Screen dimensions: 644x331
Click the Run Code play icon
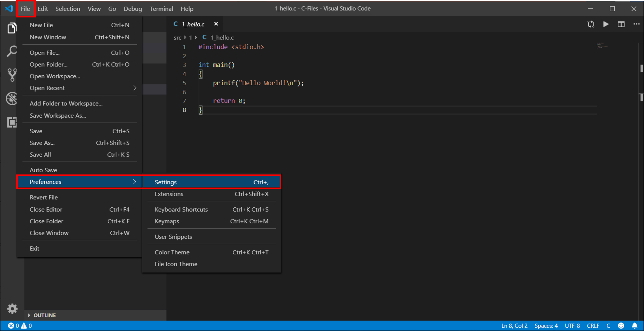coord(605,24)
